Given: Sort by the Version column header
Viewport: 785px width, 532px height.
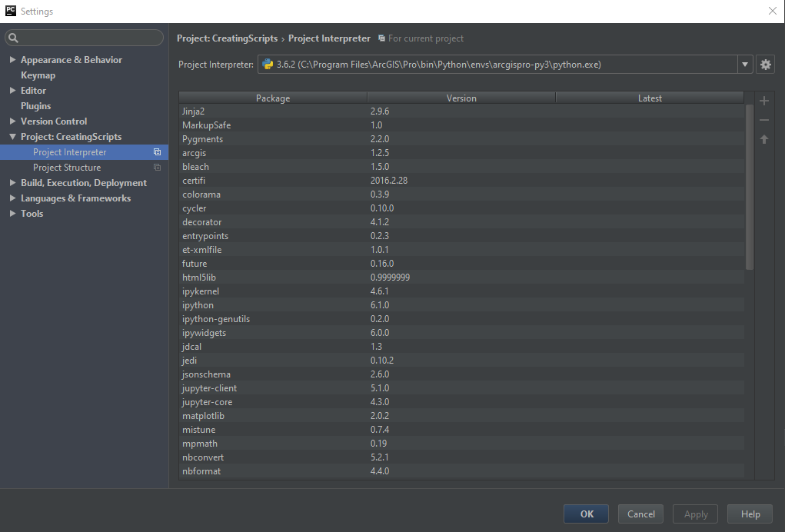Looking at the screenshot, I should pyautogui.click(x=461, y=98).
